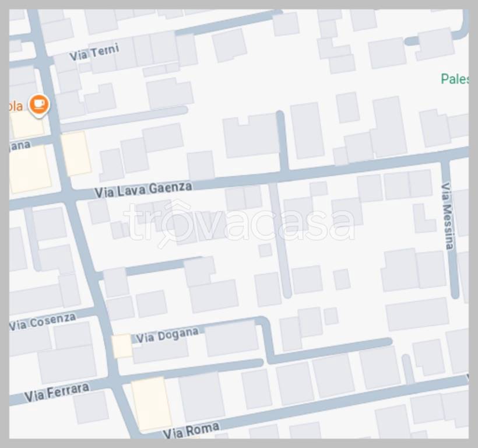Click the partially visible street label ending in 'ana'

point(20,146)
